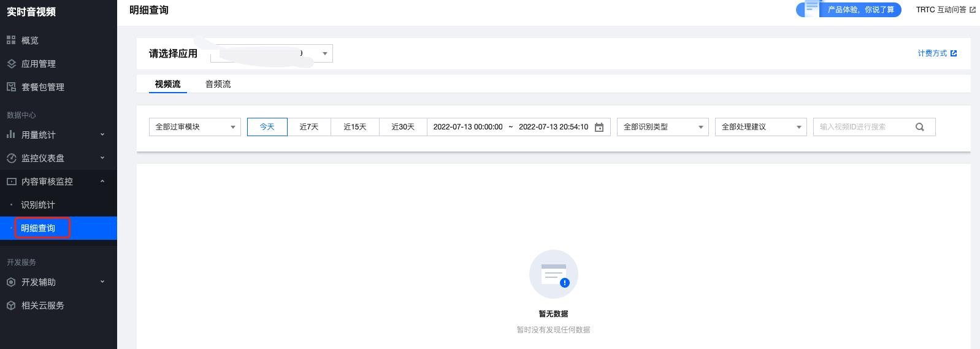Expand the 监控仪表盘 chevron
980x349 pixels.
tap(102, 158)
